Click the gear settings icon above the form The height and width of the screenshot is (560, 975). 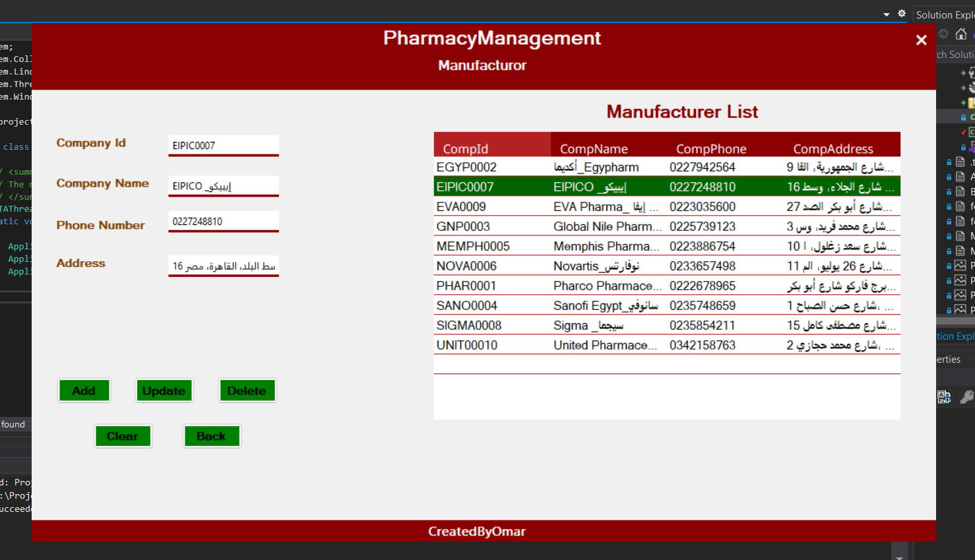[x=902, y=14]
